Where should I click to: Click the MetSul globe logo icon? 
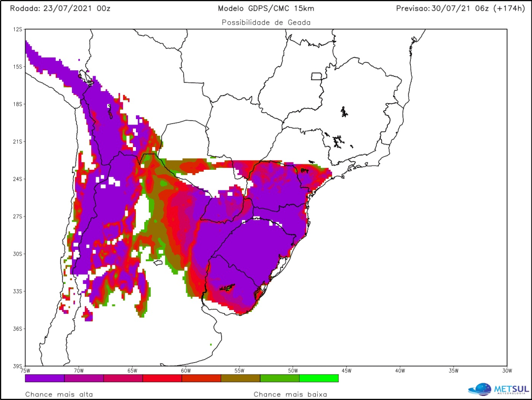pos(480,389)
